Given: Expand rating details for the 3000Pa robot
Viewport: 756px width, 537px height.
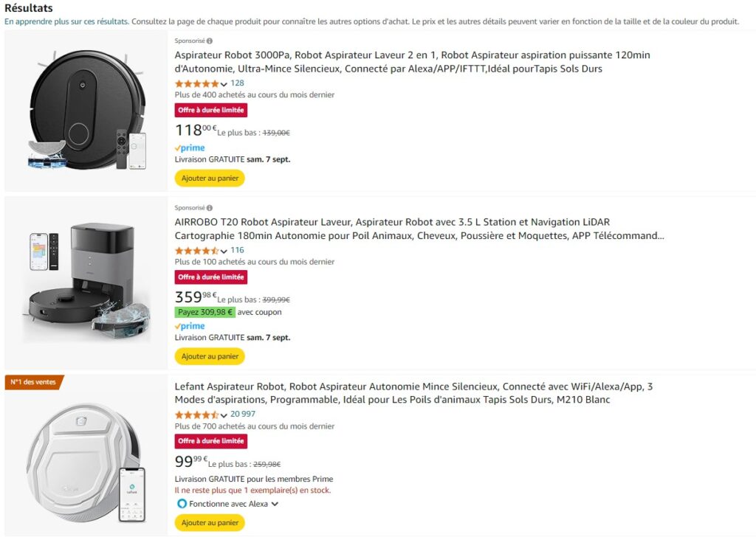Looking at the screenshot, I should pyautogui.click(x=224, y=84).
